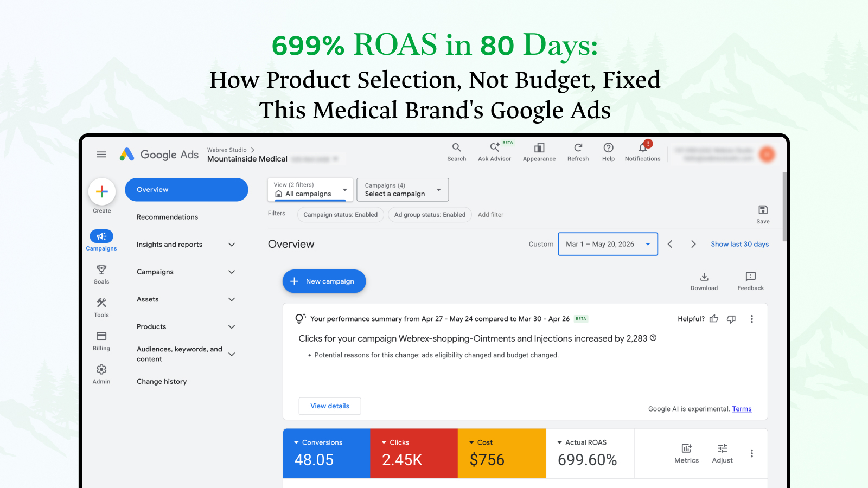Click the 2.45K clicks value
The height and width of the screenshot is (488, 868).
tap(402, 460)
